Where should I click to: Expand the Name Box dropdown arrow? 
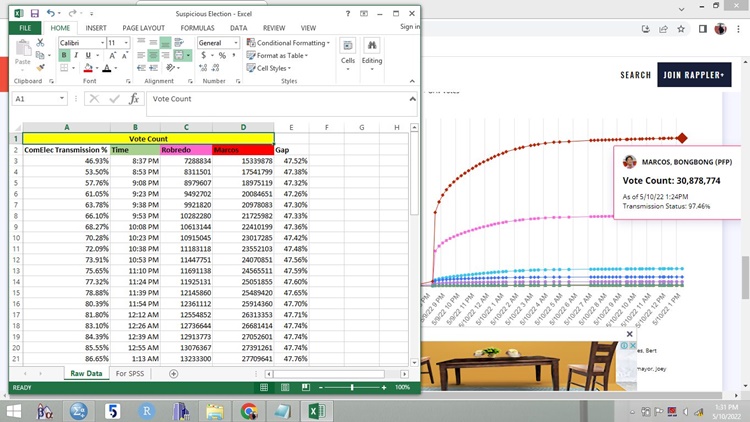[62, 99]
